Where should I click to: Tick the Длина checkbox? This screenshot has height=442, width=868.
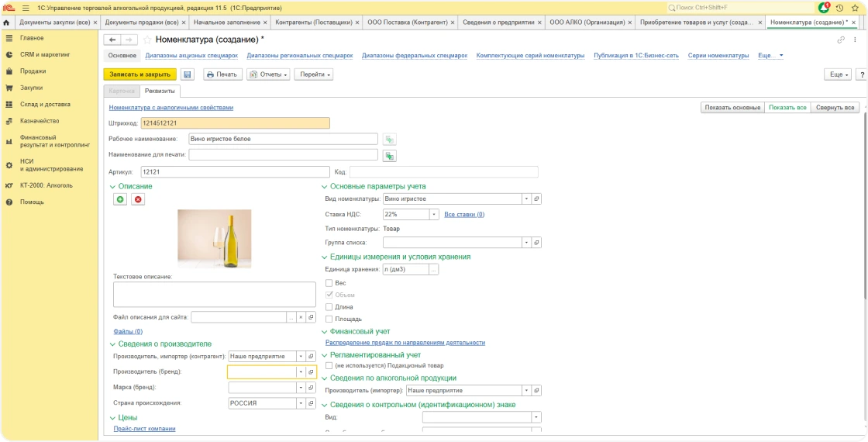click(x=329, y=307)
